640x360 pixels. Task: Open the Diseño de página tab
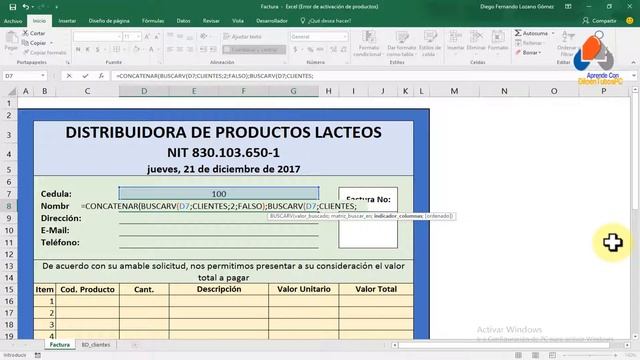[x=109, y=21]
